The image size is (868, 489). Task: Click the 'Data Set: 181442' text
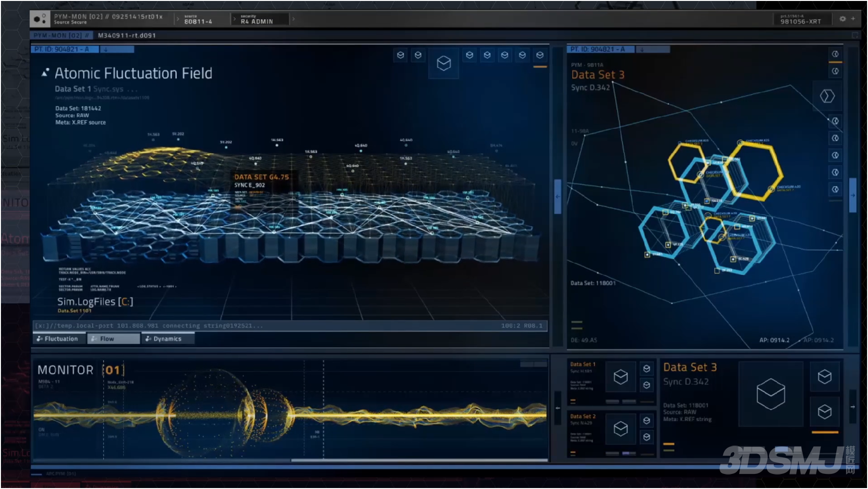coord(78,108)
